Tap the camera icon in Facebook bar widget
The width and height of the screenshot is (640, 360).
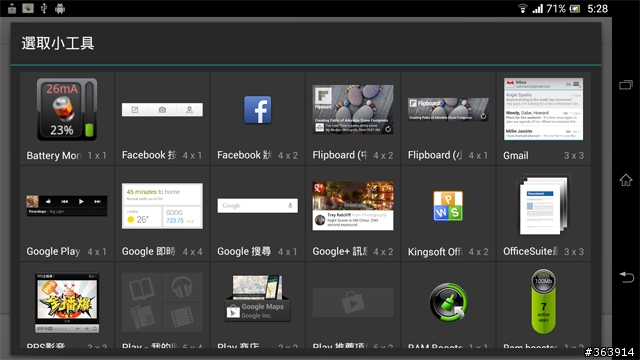(162, 110)
